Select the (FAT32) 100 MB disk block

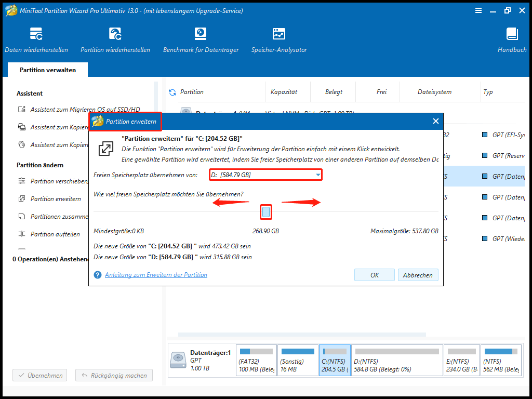[256, 361]
